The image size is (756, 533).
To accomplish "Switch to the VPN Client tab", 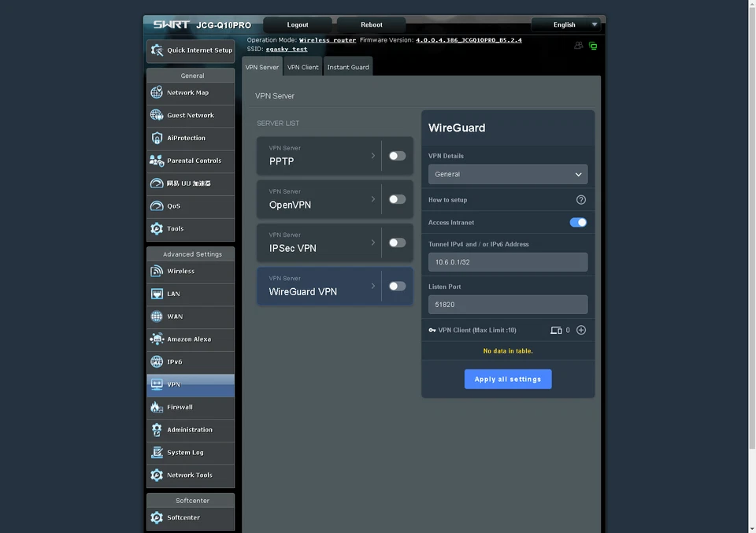I will click(302, 67).
